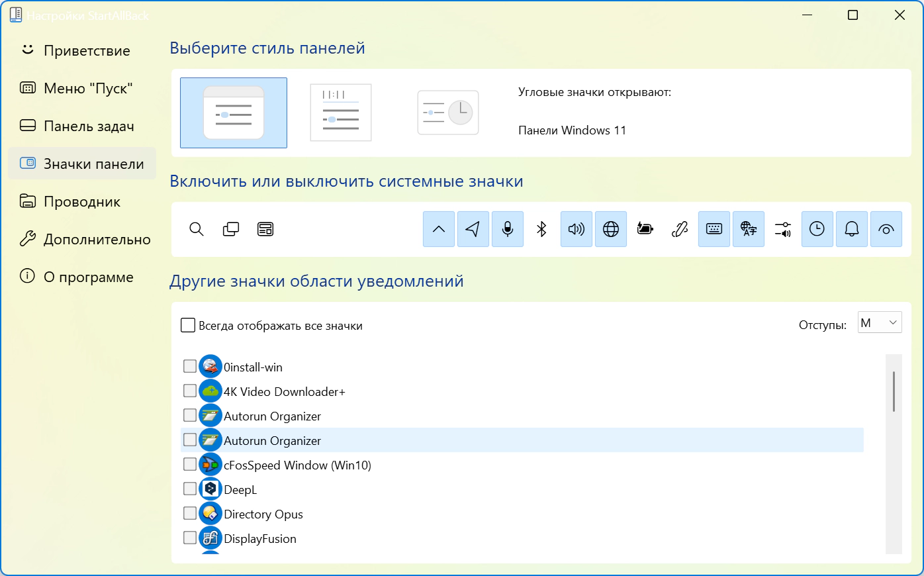The height and width of the screenshot is (576, 924).
Task: Toggle the Bluetooth system icon
Action: pos(542,229)
